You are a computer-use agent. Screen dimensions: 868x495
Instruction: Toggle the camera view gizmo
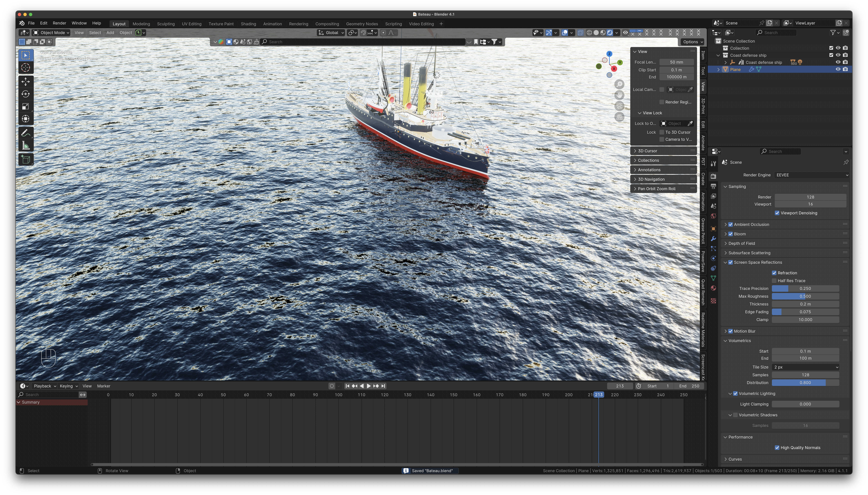tap(620, 106)
